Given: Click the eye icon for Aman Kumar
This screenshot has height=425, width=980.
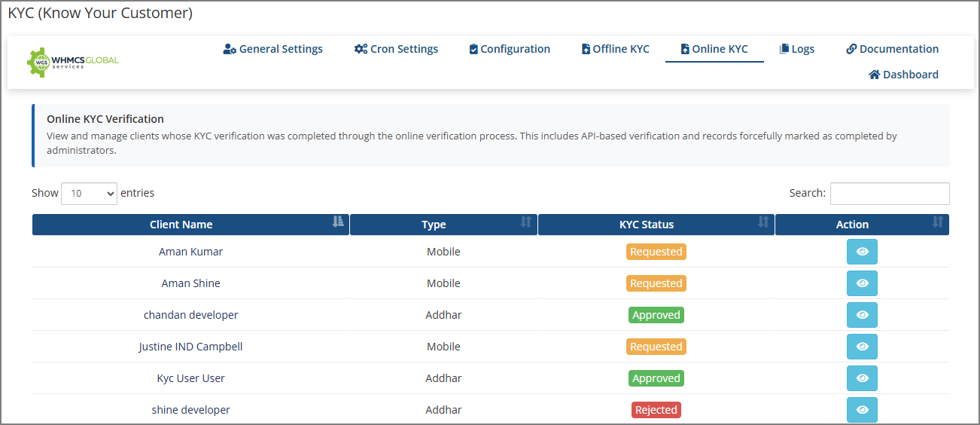Looking at the screenshot, I should 862,252.
